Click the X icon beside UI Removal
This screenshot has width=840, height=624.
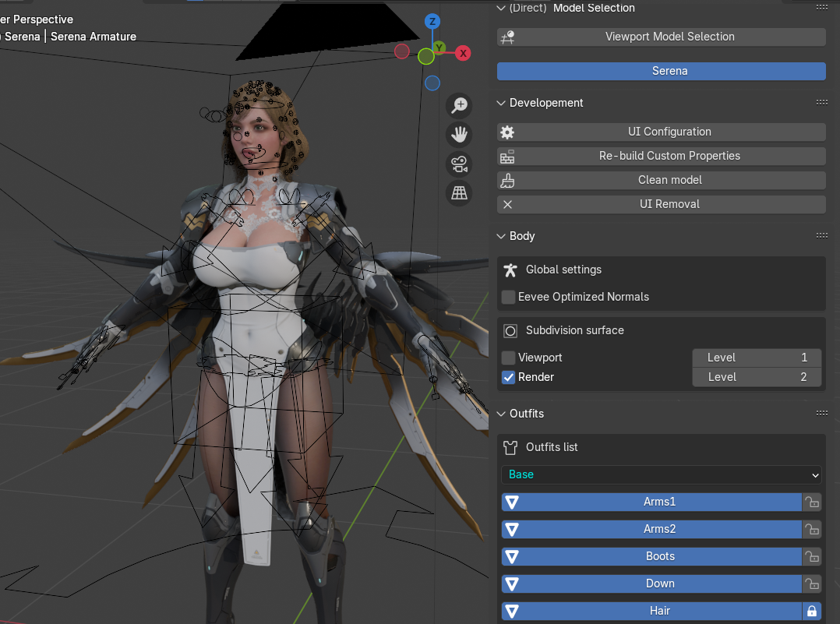point(507,205)
